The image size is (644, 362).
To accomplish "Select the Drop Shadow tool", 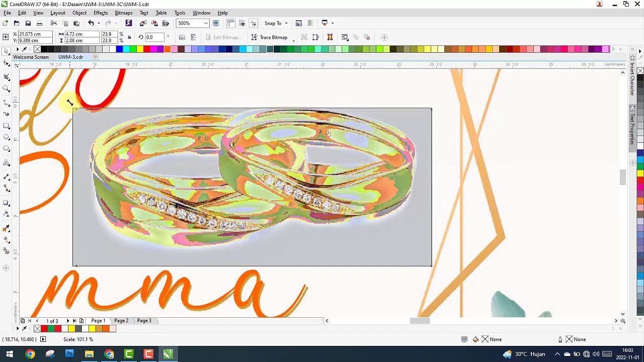I will click(x=7, y=203).
